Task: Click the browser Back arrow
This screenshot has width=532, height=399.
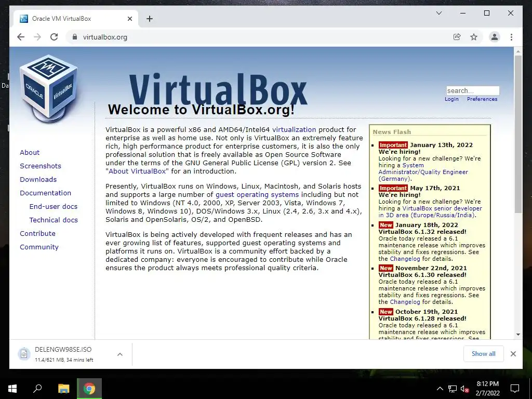Action: coord(21,37)
